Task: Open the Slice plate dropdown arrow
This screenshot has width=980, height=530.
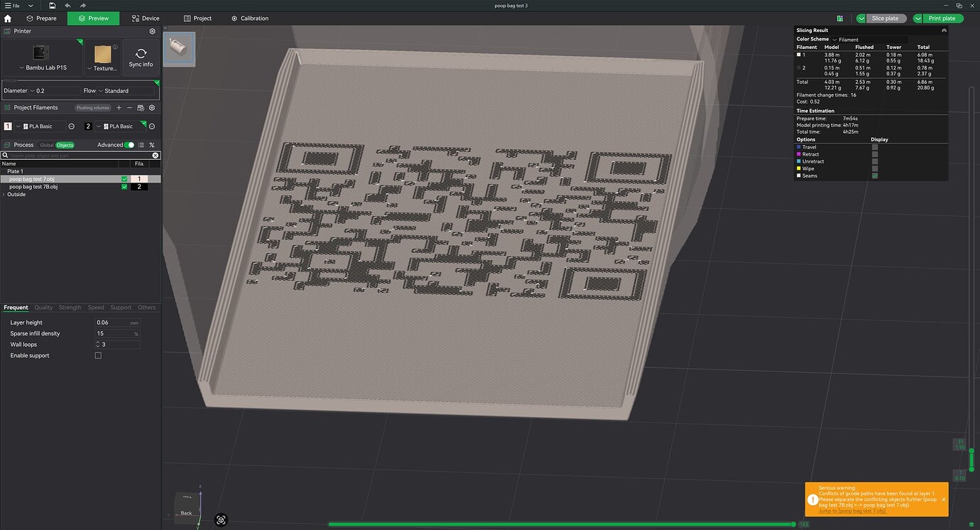Action: [x=861, y=18]
